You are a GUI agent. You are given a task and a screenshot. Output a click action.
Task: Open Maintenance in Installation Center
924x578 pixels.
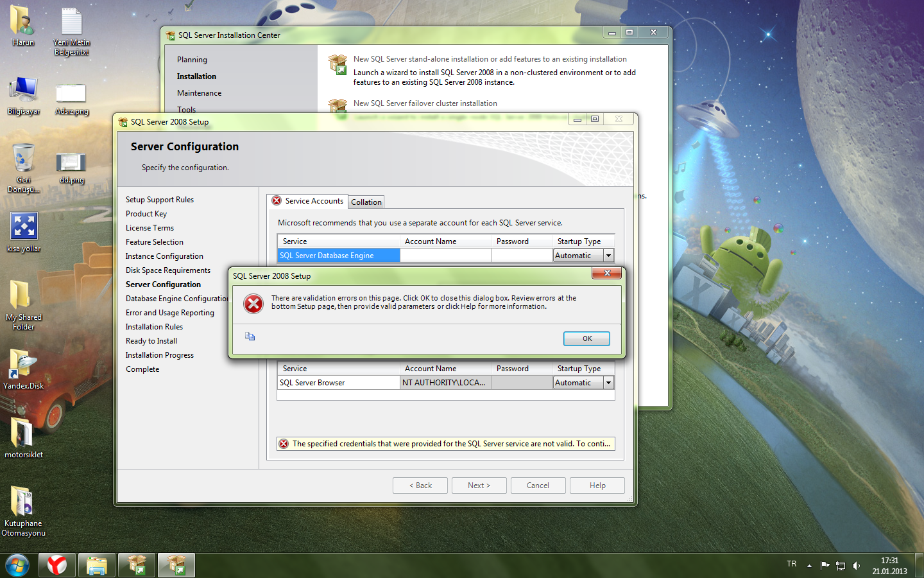[199, 93]
